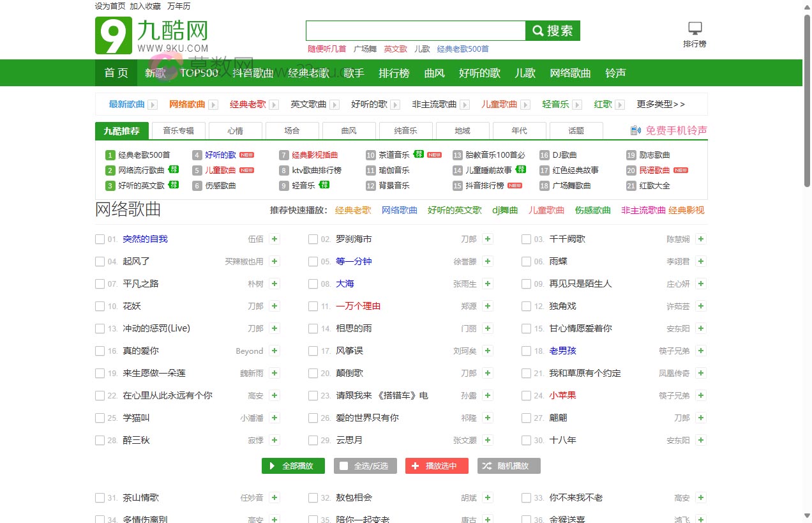This screenshot has height=523, width=812.
Task: Click the 全选/反选 button
Action: 365,466
